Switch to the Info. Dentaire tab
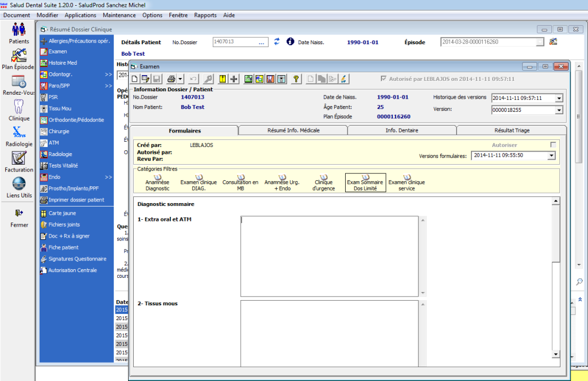The image size is (588, 381). [401, 130]
